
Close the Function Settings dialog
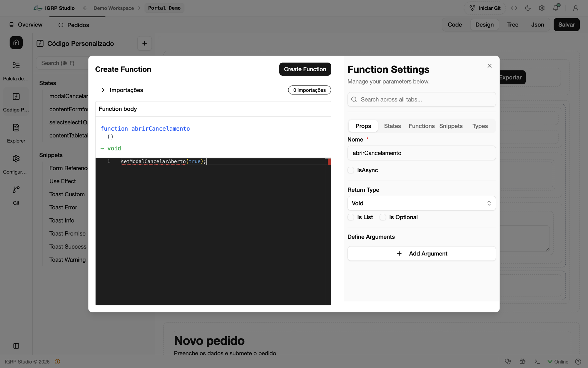[x=490, y=66]
